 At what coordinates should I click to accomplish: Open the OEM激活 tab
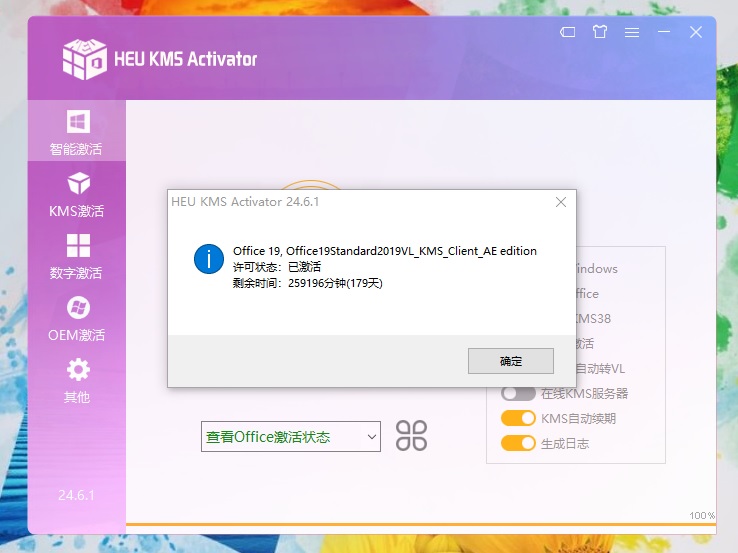tap(77, 319)
